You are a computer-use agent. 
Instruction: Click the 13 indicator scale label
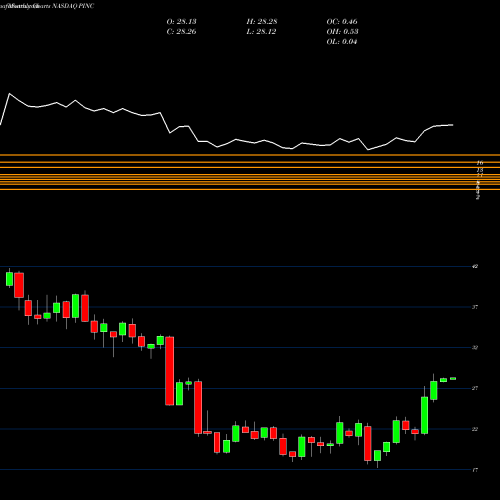(x=480, y=170)
